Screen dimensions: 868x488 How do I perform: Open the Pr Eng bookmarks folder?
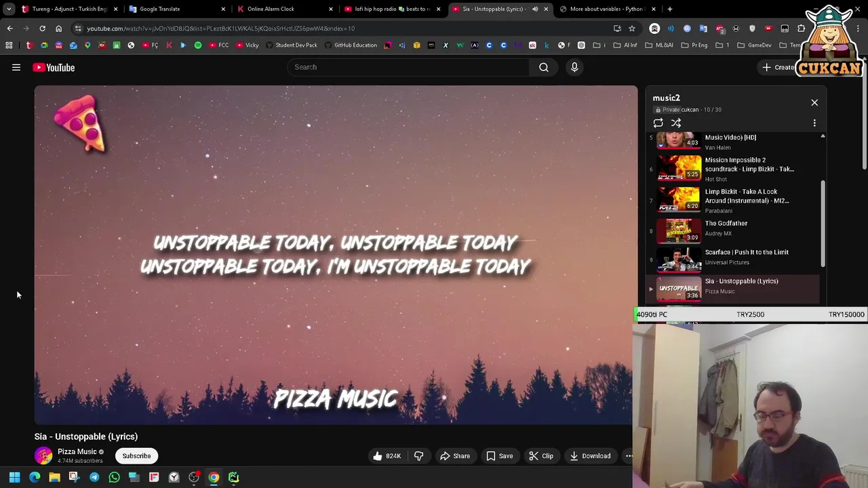(x=694, y=45)
